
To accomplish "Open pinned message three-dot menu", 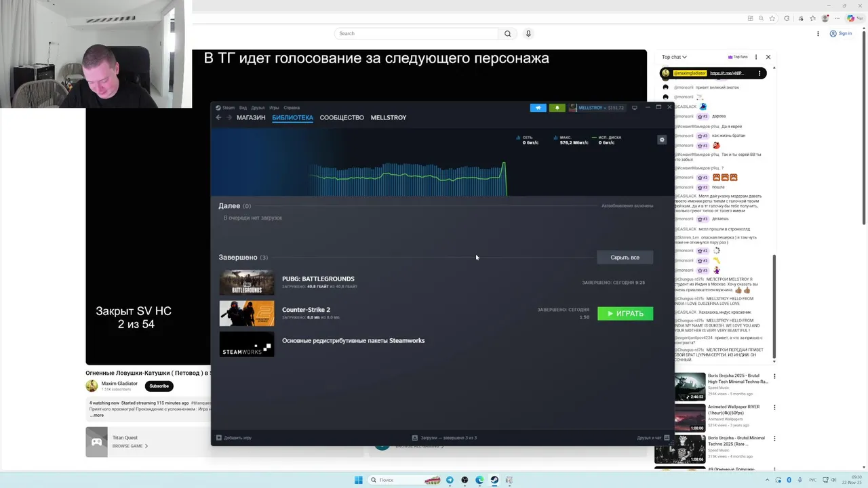I will [759, 73].
